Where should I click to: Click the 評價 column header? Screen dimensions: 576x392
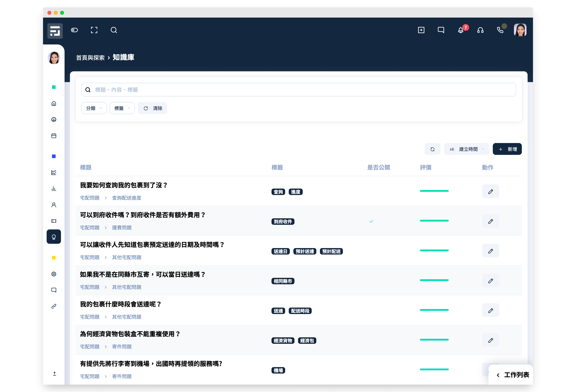426,168
